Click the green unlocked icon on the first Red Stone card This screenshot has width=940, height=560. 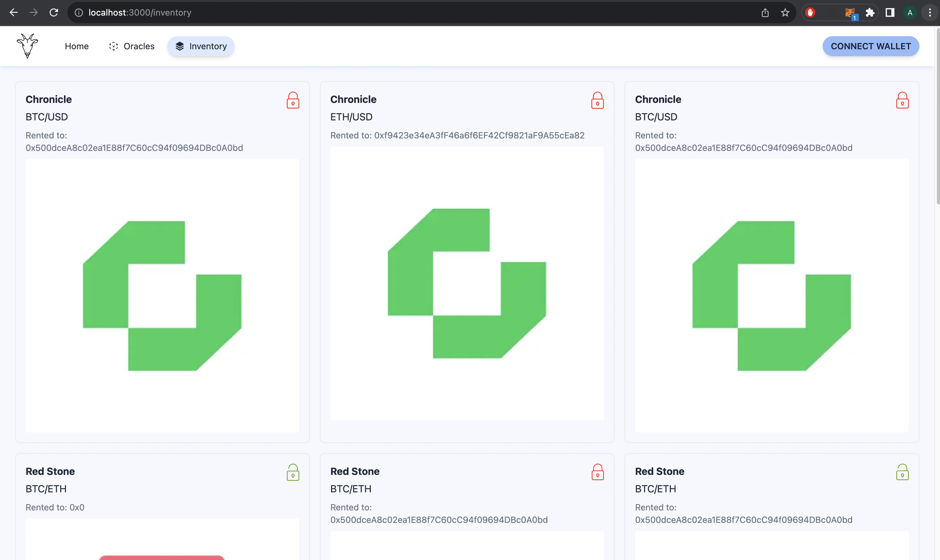coord(293,472)
